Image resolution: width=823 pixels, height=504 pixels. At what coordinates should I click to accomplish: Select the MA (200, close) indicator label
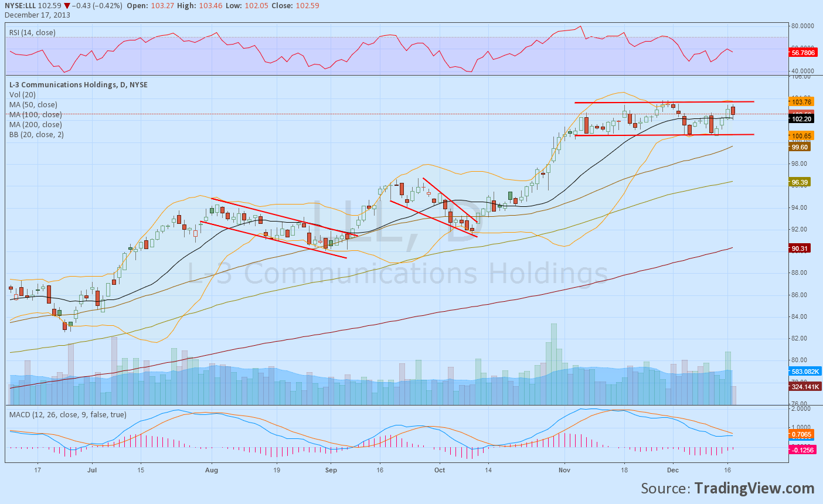35,125
